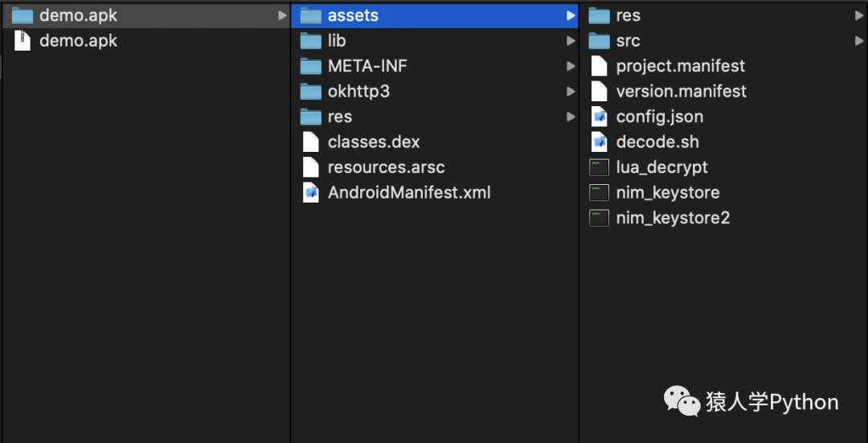This screenshot has width=868, height=443.
Task: Click the version.manifest file icon
Action: pyautogui.click(x=600, y=91)
